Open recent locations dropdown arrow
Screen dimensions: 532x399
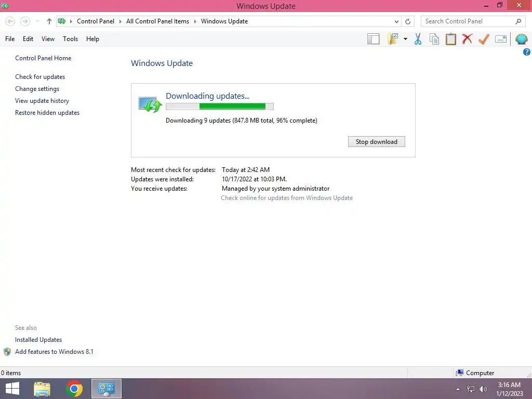point(37,21)
